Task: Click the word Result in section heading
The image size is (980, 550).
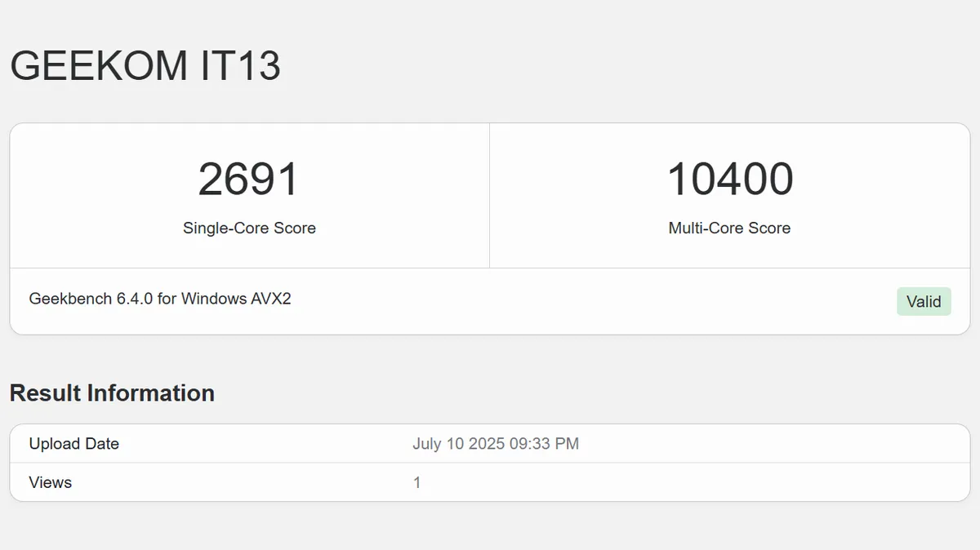Action: [x=46, y=393]
